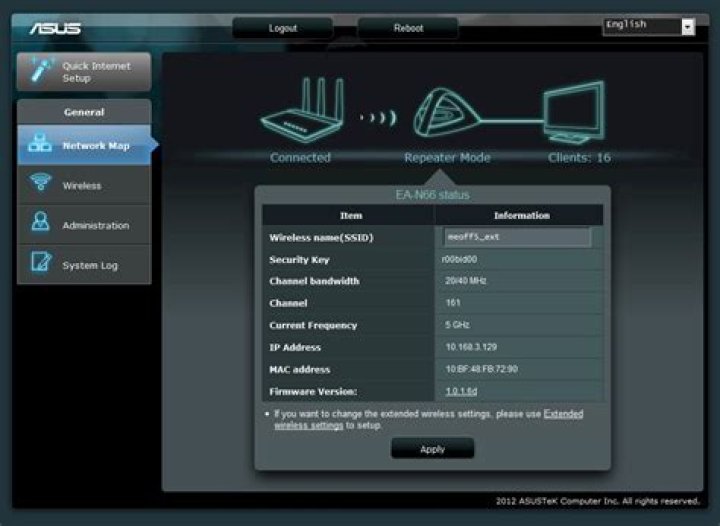Image resolution: width=720 pixels, height=526 pixels.
Task: Open the Administration menu item
Action: click(x=84, y=225)
